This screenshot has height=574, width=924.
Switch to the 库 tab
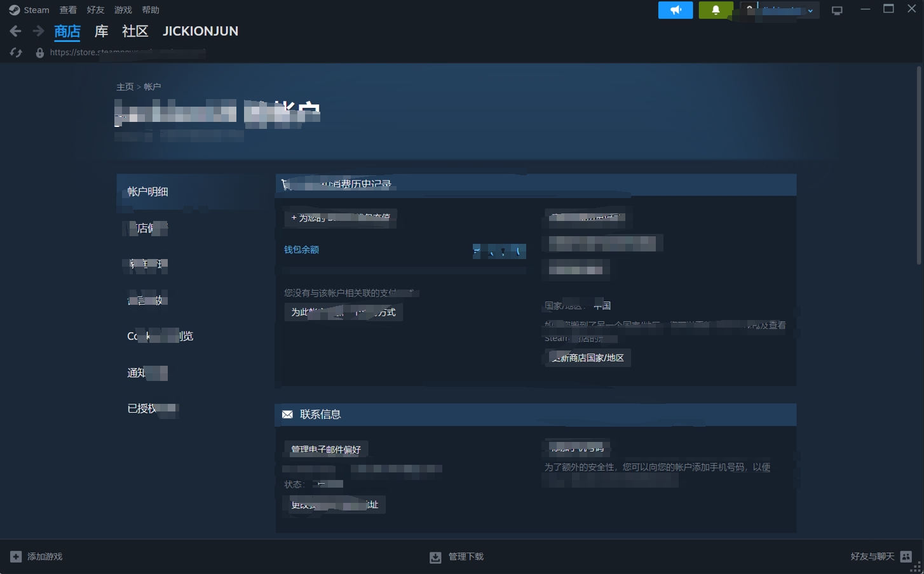point(101,31)
